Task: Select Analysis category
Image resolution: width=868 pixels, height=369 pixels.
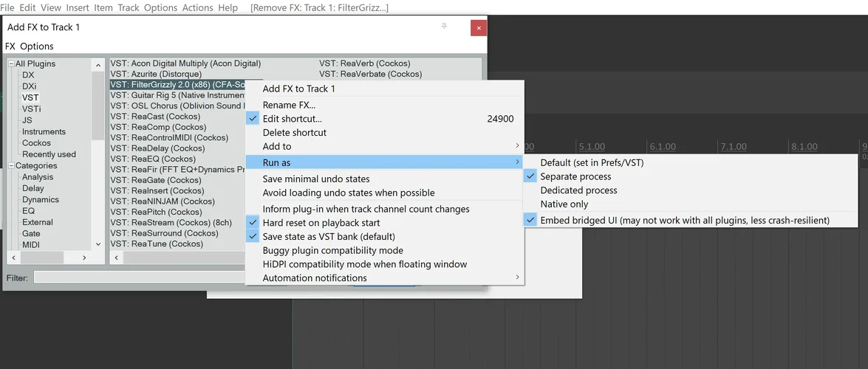Action: pyautogui.click(x=38, y=177)
